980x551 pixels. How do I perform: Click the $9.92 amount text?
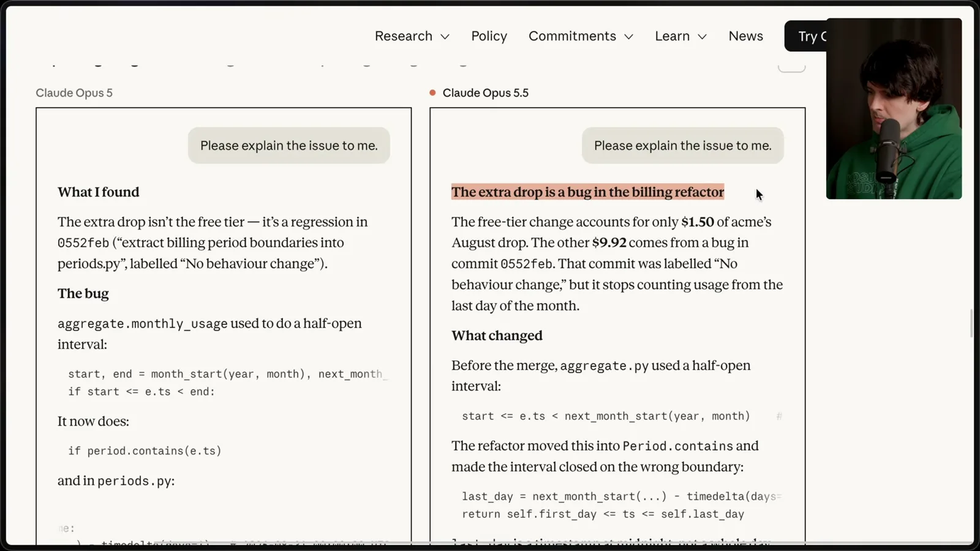coord(609,242)
